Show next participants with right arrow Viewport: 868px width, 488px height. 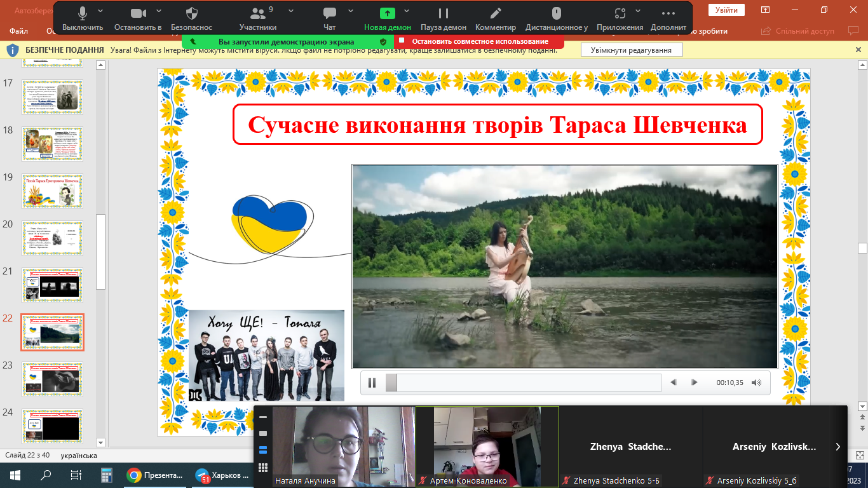(x=838, y=447)
